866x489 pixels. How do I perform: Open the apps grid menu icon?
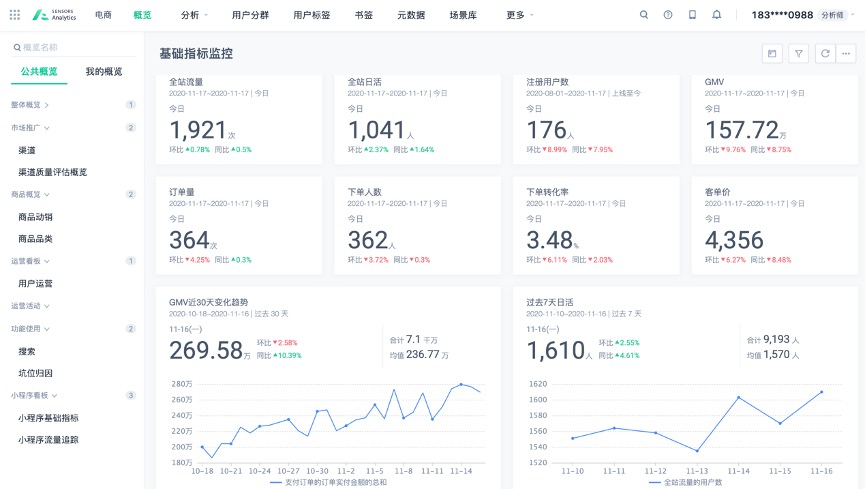coord(15,15)
